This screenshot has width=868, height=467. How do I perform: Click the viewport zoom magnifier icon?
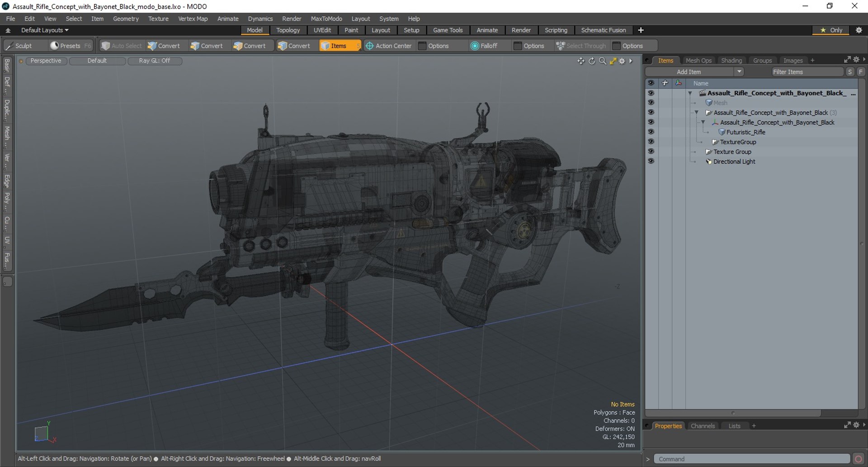pyautogui.click(x=602, y=61)
